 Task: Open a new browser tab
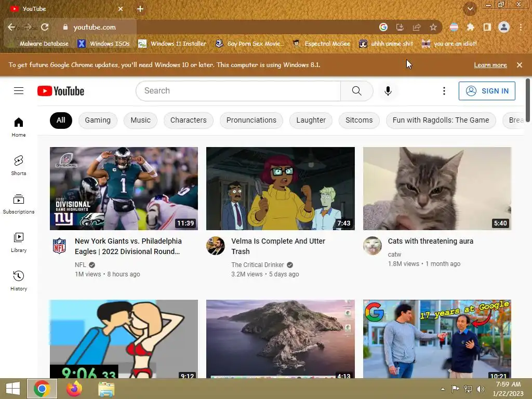click(140, 9)
